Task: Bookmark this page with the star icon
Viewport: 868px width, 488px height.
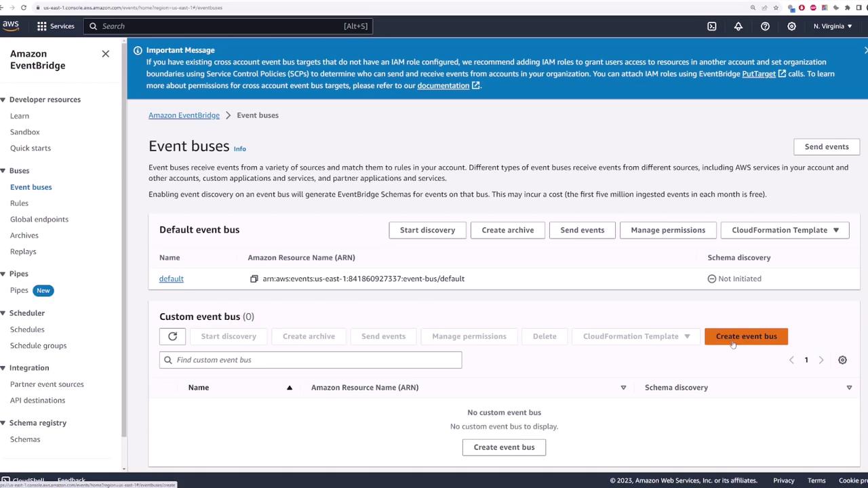Action: (x=776, y=7)
